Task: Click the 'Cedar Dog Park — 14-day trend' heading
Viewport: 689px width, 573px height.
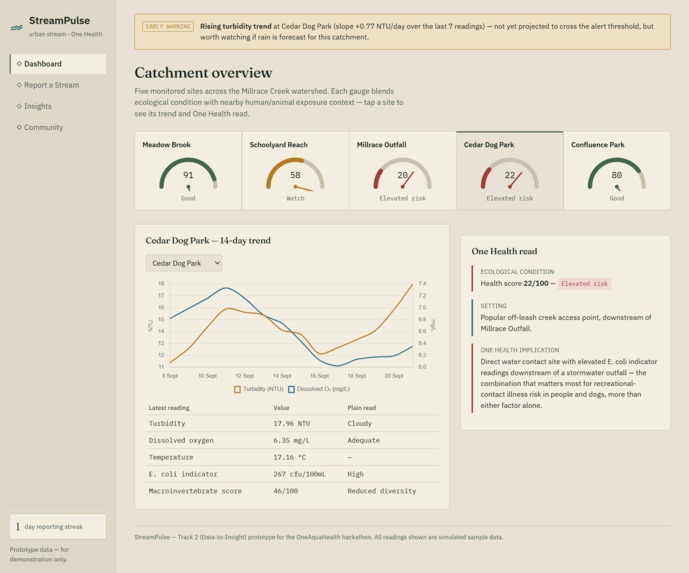Action: click(x=208, y=241)
